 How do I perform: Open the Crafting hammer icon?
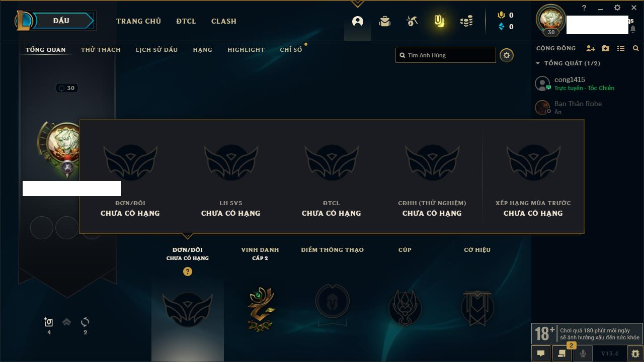click(412, 21)
